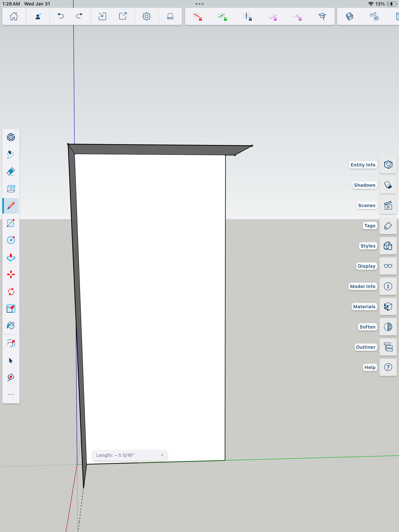Viewport: 399px width, 532px height.
Task: Toggle the blue axis lock
Action: [x=247, y=16]
